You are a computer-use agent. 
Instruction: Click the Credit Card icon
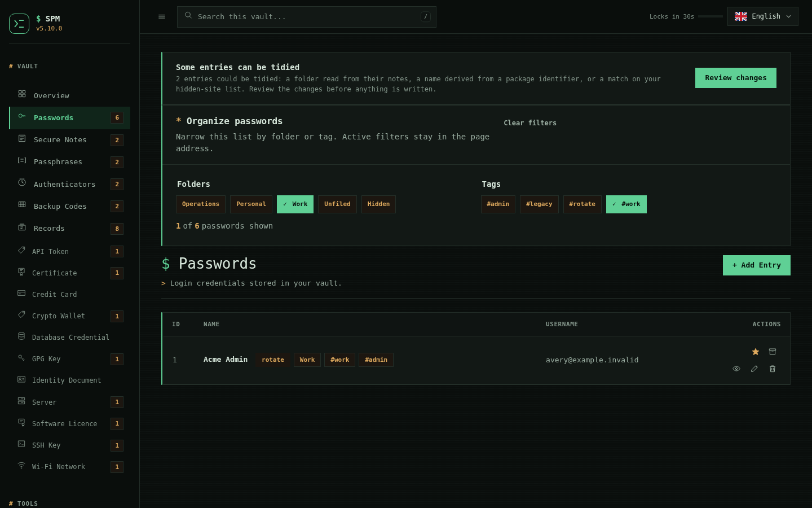coord(21,293)
